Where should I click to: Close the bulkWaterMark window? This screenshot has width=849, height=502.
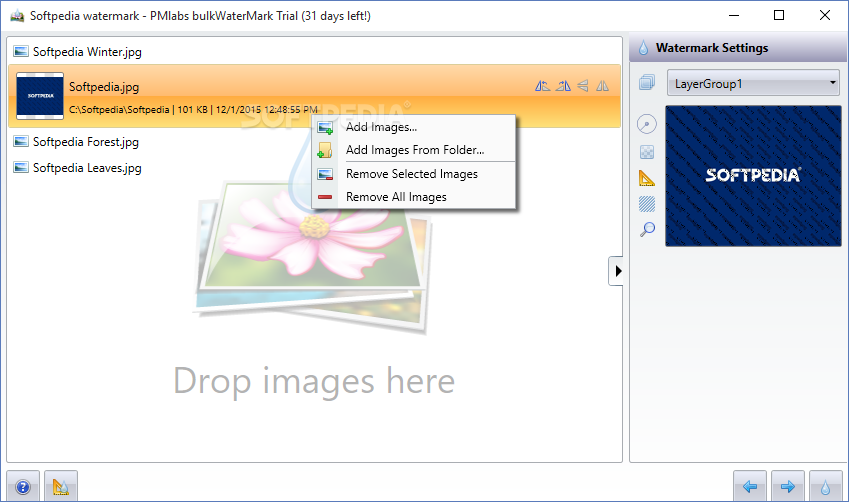tap(825, 15)
